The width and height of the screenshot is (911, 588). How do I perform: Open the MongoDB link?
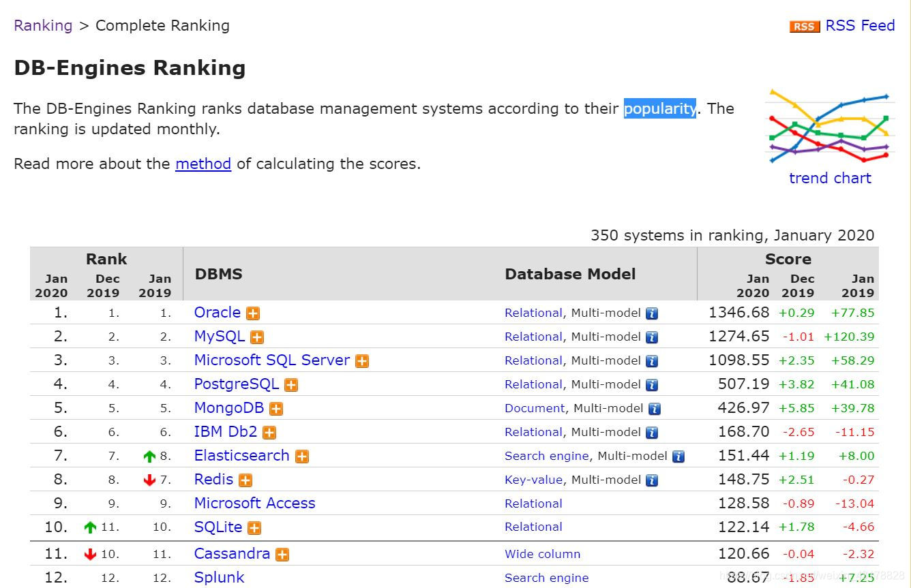tap(229, 407)
